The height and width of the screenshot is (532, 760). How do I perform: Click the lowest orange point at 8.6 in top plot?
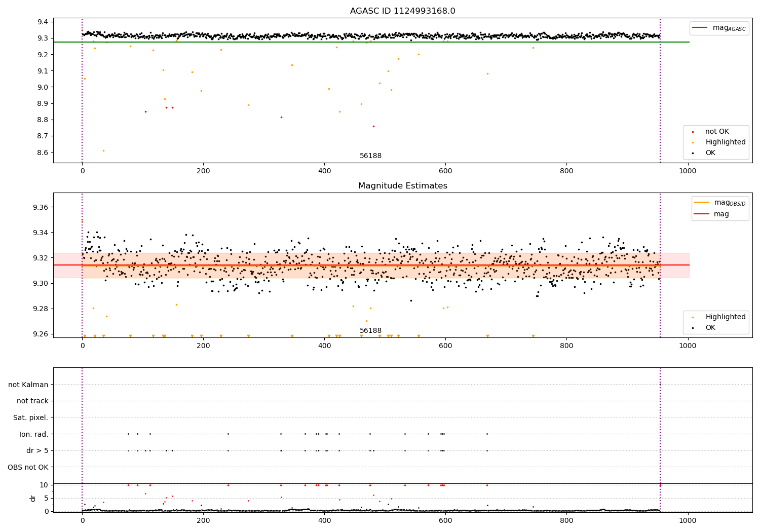tap(103, 150)
